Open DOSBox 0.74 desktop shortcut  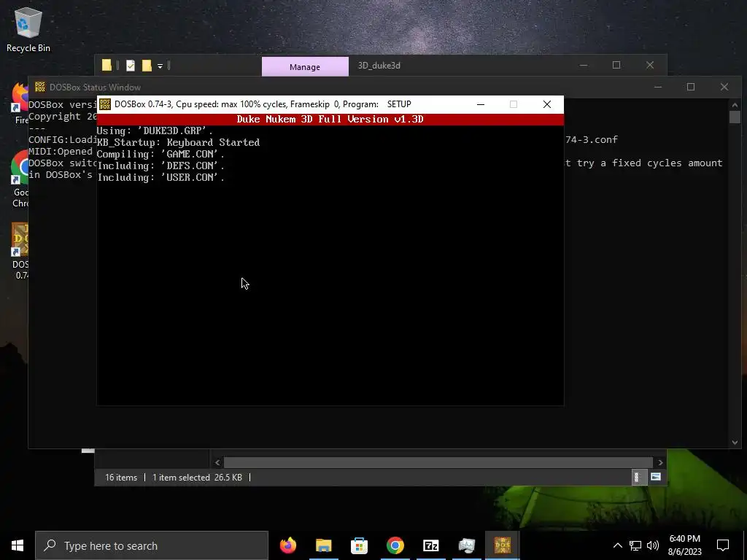20,251
